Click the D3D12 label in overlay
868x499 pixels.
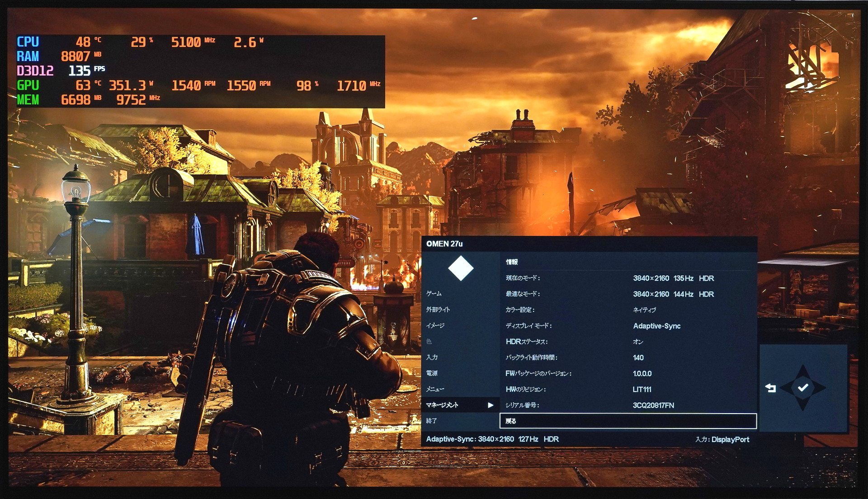pos(35,71)
